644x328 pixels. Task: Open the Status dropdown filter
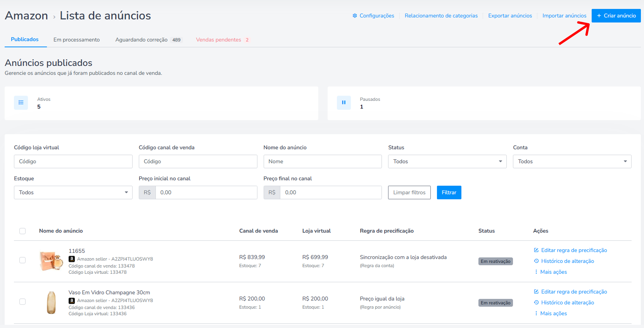point(447,162)
